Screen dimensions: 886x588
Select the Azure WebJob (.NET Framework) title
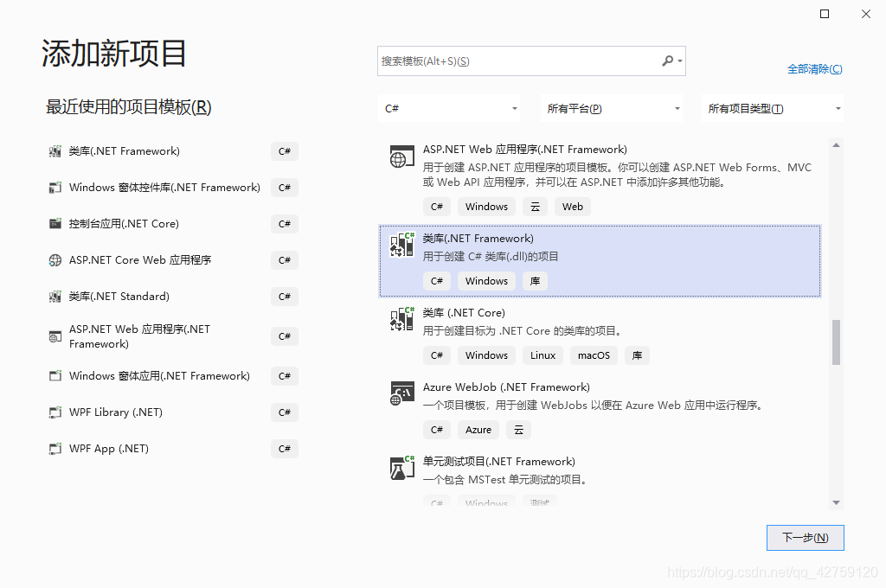tap(506, 387)
